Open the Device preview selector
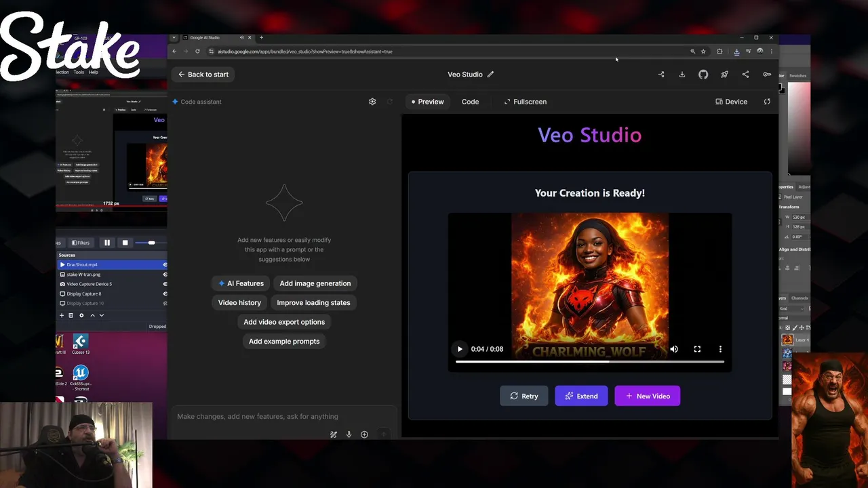Viewport: 868px width, 488px height. pyautogui.click(x=731, y=102)
